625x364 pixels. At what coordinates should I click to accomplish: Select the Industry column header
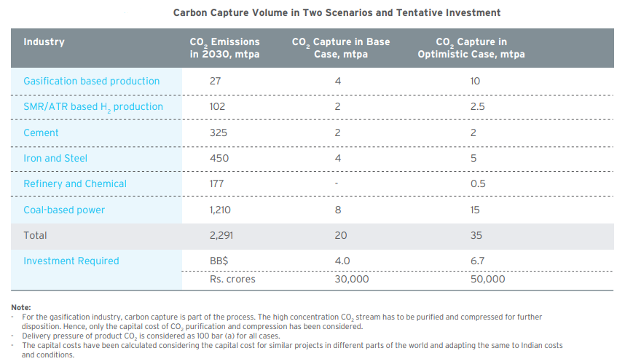[x=44, y=42]
